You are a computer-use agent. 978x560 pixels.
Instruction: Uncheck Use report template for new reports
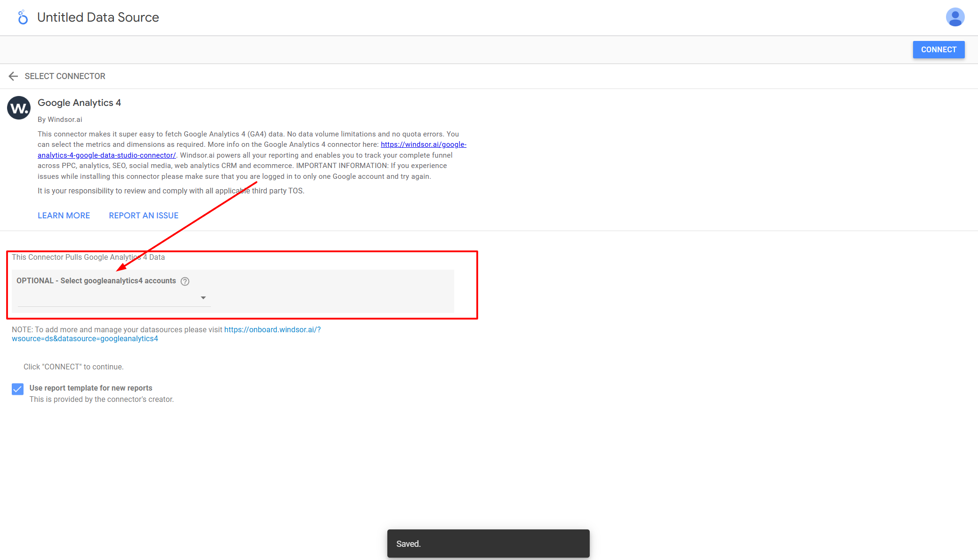click(18, 389)
